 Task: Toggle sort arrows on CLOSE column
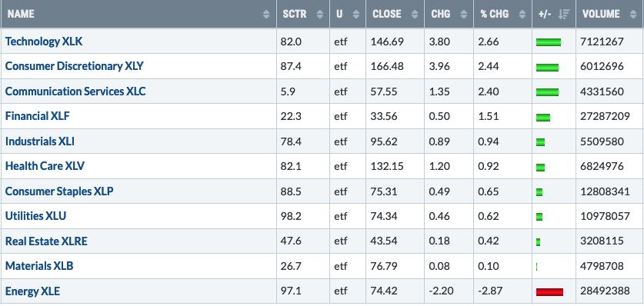[x=415, y=15]
